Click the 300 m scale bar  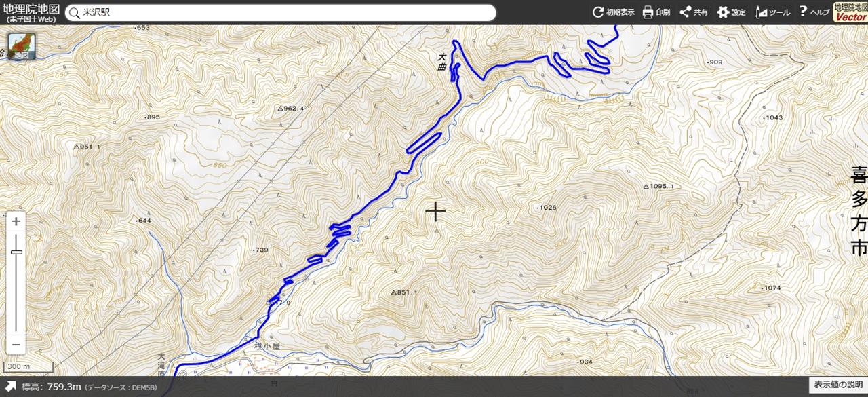(18, 366)
